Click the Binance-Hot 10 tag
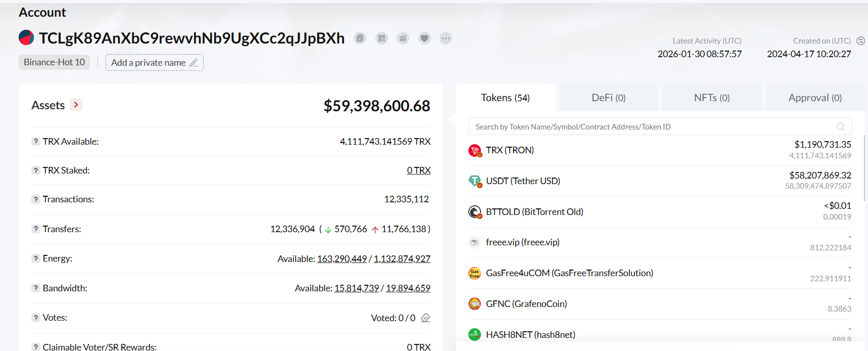The image size is (868, 351). pos(55,62)
